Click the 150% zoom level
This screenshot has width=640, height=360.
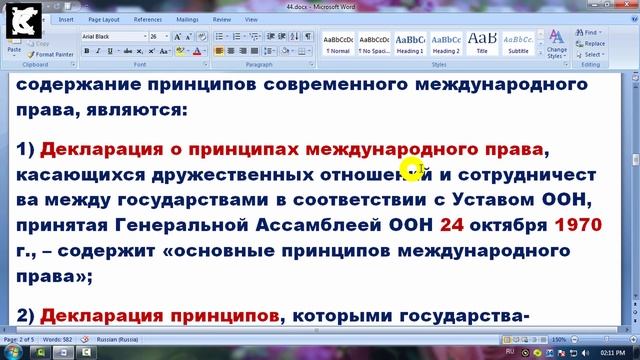(559, 340)
